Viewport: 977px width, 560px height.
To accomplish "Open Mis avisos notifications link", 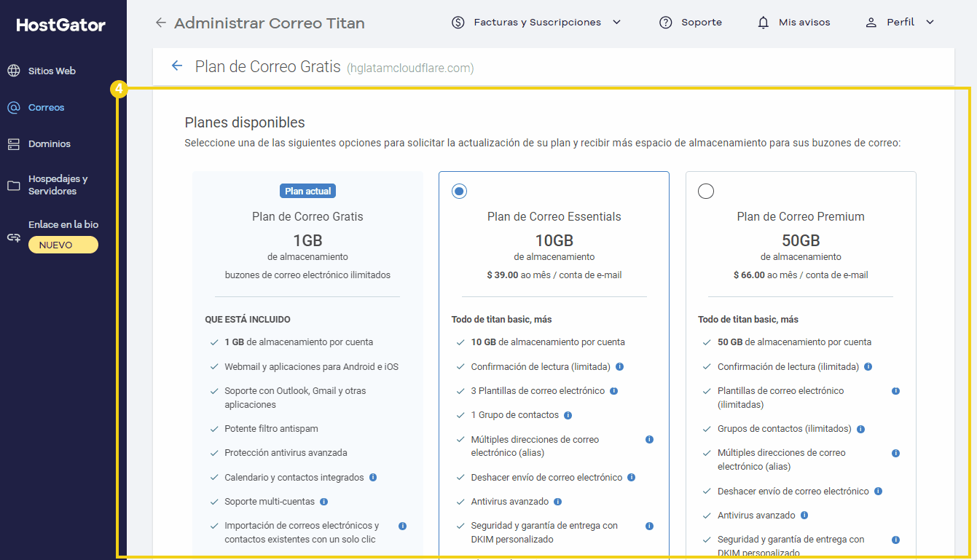I will [x=804, y=23].
